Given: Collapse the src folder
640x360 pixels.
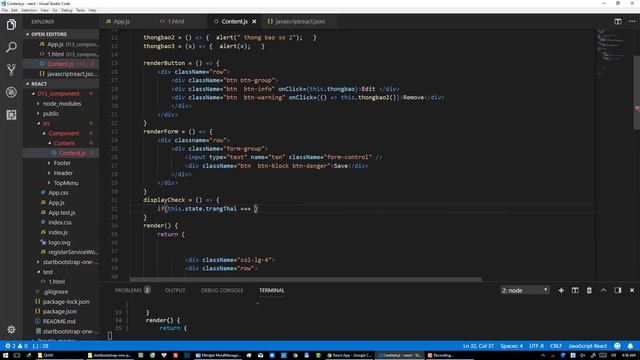Looking at the screenshot, I should click(x=47, y=123).
